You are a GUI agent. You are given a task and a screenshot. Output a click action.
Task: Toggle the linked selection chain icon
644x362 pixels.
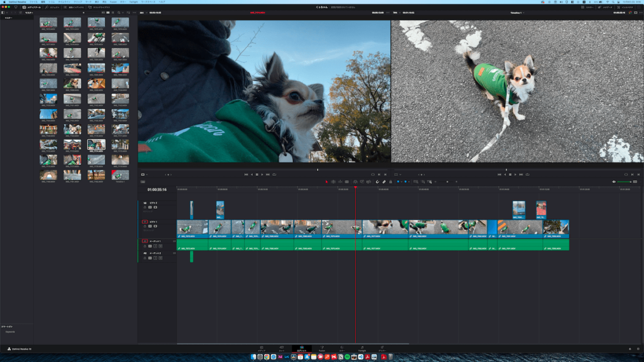pyautogui.click(x=384, y=182)
